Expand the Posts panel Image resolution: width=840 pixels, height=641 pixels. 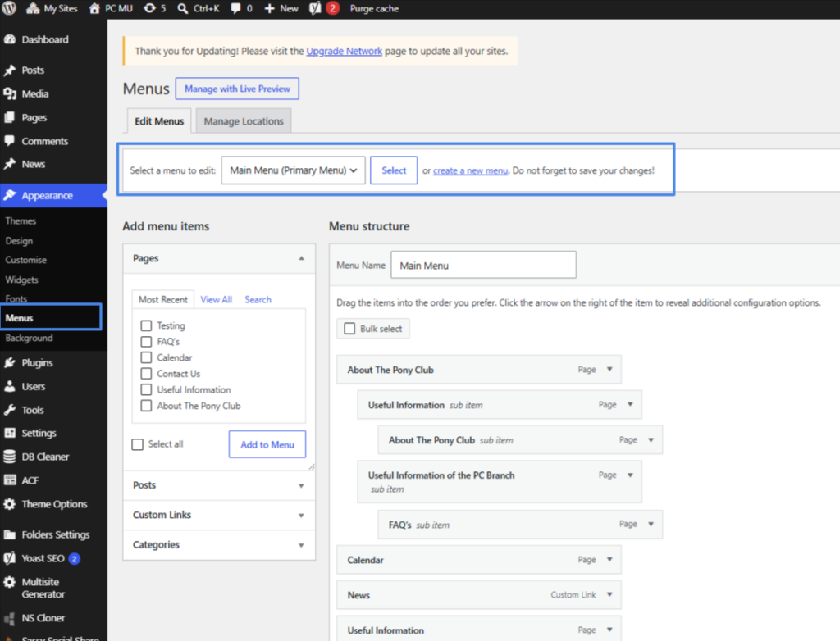pos(219,485)
